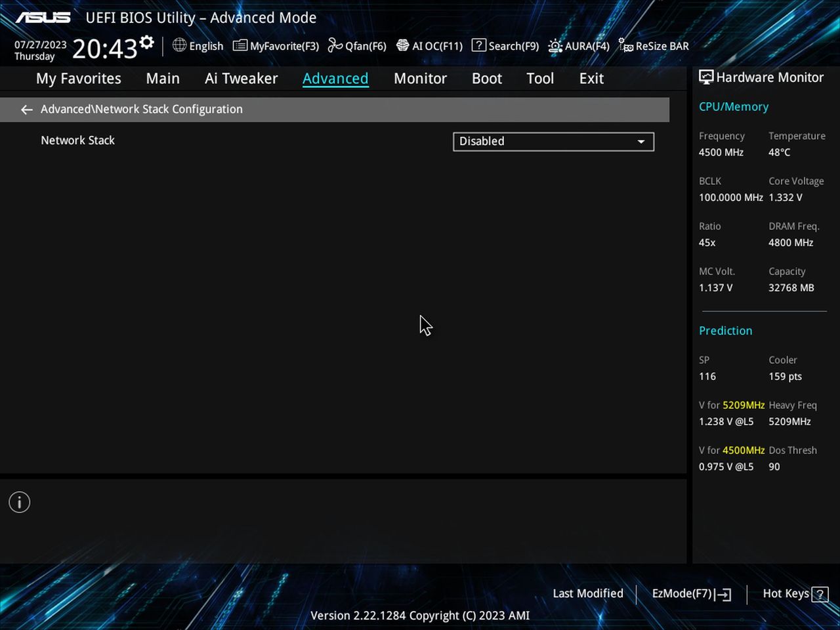This screenshot has width=840, height=630.
Task: Click the Network Stack setting label
Action: (77, 140)
